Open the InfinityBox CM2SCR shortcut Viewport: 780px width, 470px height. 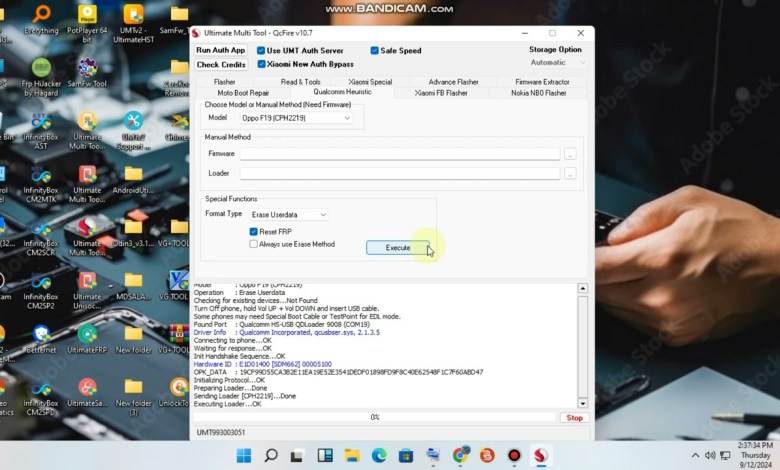(x=41, y=237)
